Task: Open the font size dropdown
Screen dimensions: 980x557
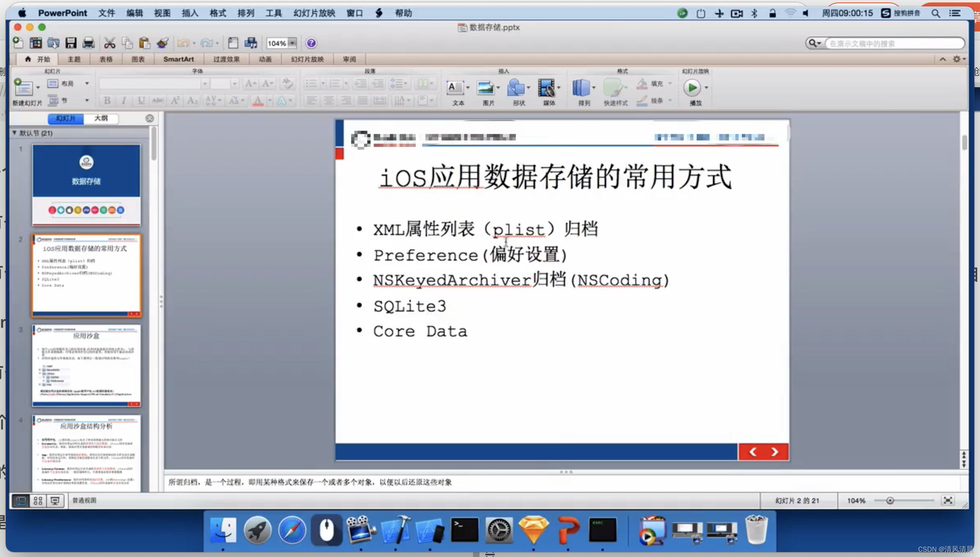Action: pos(235,84)
